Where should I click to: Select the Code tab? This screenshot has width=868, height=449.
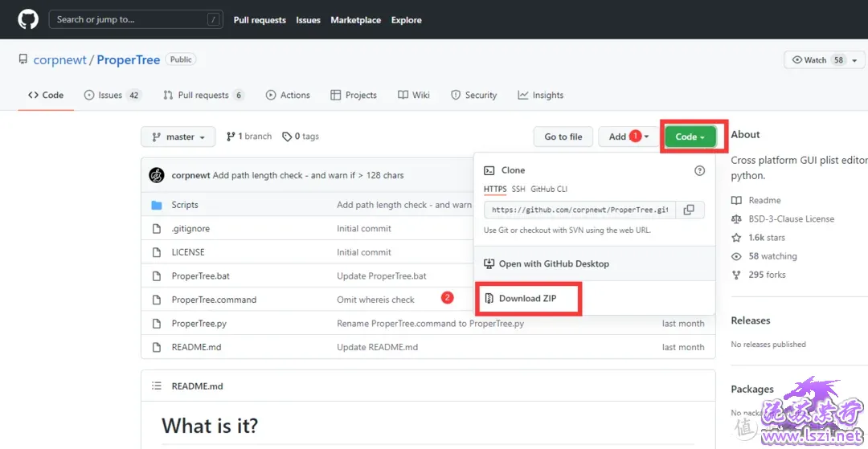pyautogui.click(x=46, y=95)
